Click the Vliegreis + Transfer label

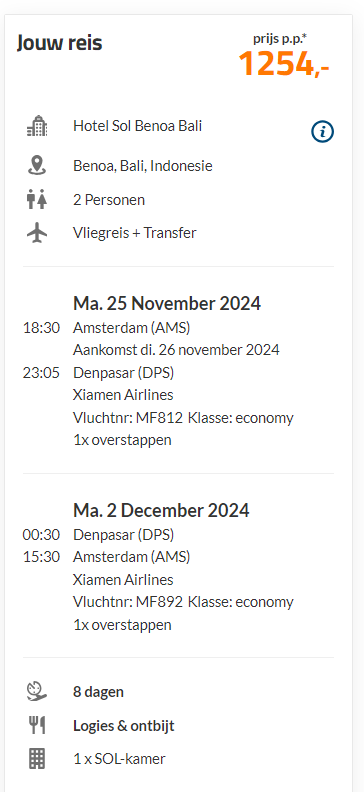(135, 233)
